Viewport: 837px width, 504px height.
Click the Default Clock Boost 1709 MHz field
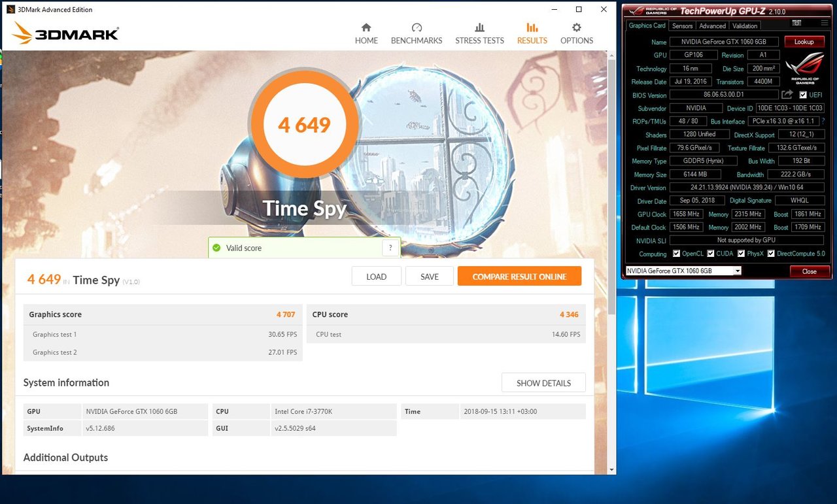[808, 227]
